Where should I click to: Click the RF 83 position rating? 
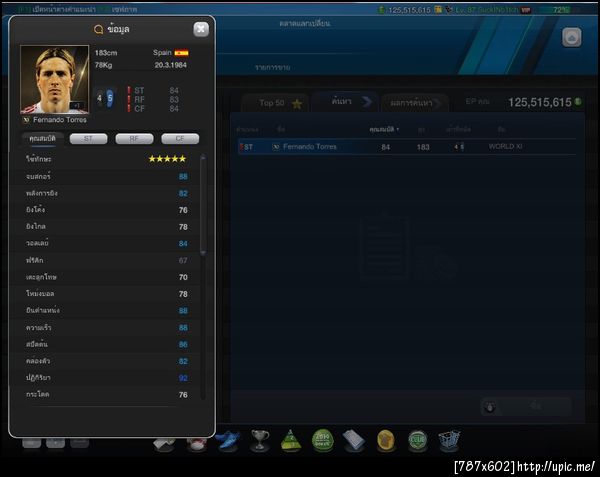[153, 99]
